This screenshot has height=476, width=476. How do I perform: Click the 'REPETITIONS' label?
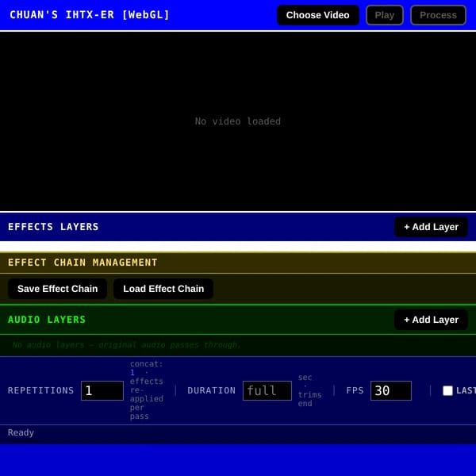tap(41, 390)
